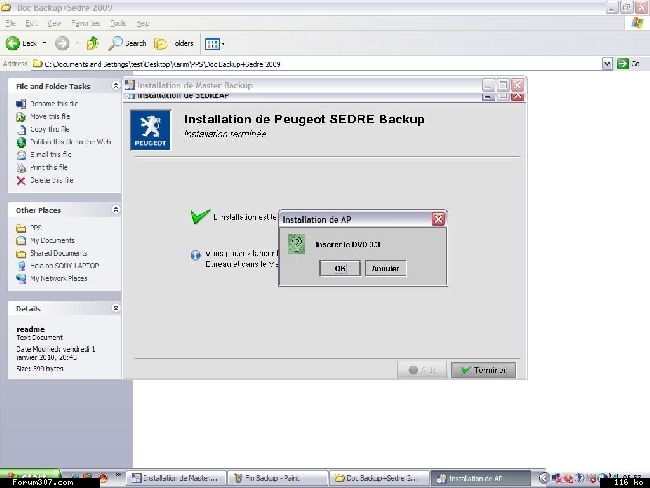Click Annuler in the Installation de AP dialog

[385, 268]
